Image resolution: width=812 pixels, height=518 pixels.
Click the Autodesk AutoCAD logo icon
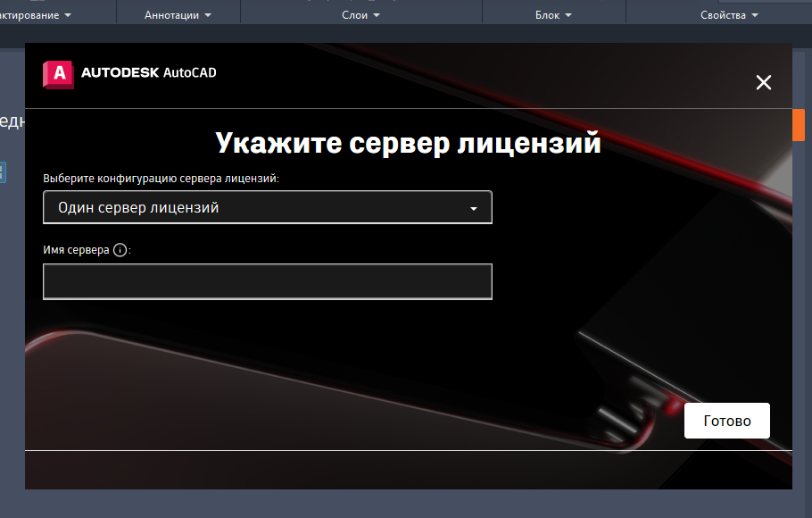tap(58, 74)
